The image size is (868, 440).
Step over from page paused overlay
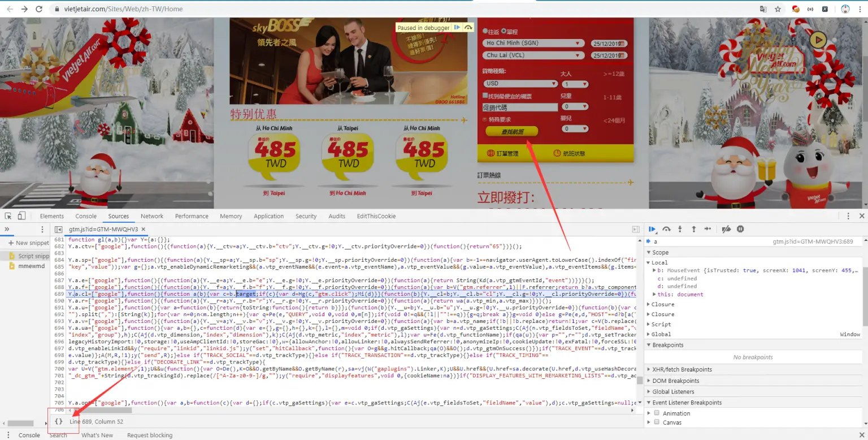(x=468, y=27)
